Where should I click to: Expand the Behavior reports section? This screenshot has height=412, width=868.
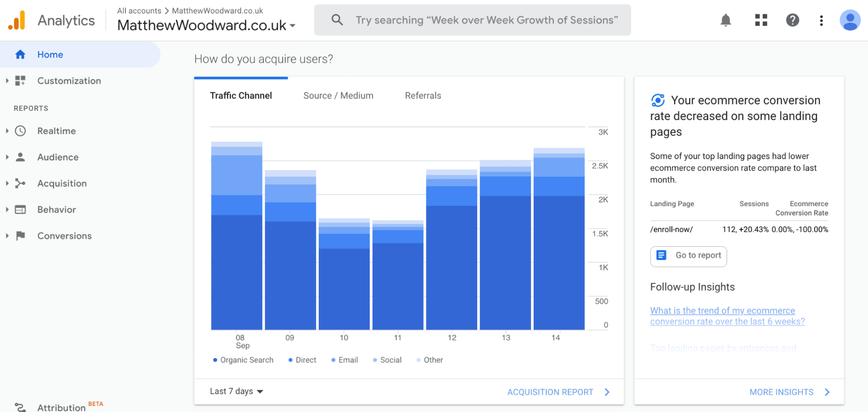pyautogui.click(x=7, y=209)
